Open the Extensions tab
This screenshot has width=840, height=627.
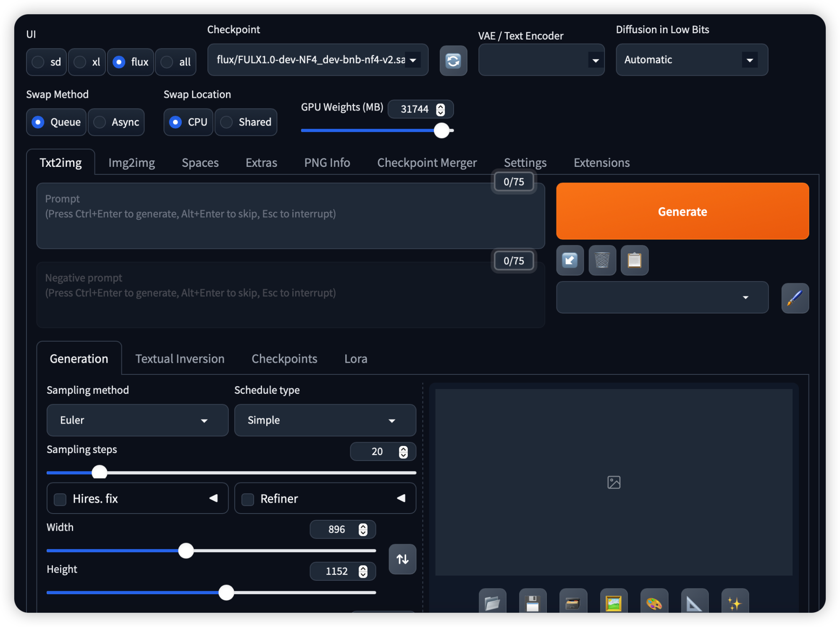coord(601,163)
